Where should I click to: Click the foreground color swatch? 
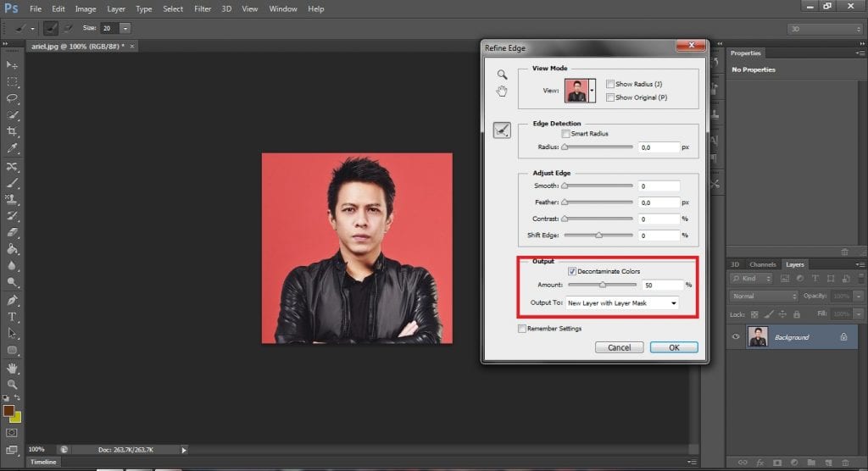click(9, 410)
